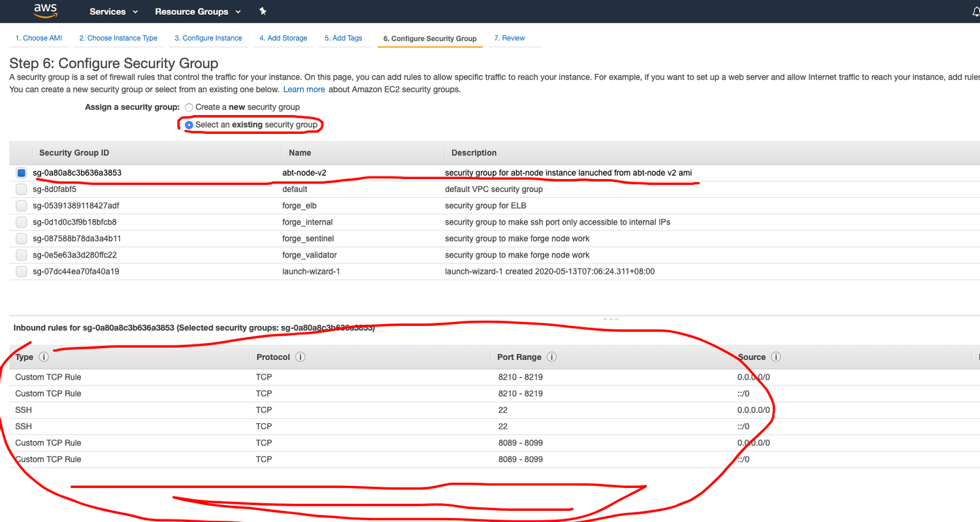Image resolution: width=980 pixels, height=522 pixels.
Task: Click the sg-05391389118427adf ID cell
Action: click(x=76, y=206)
